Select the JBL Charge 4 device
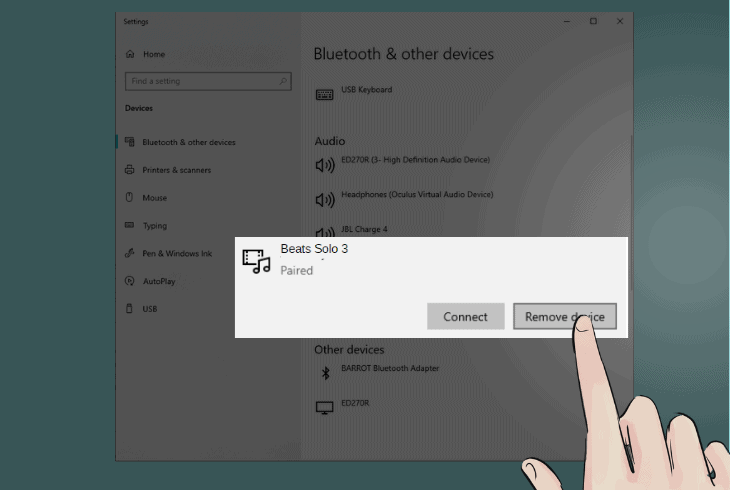 click(x=364, y=229)
